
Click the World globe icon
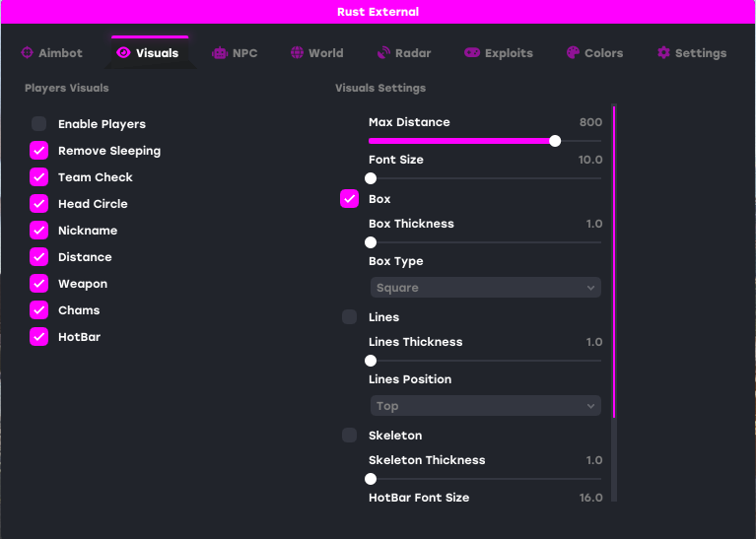tap(297, 52)
